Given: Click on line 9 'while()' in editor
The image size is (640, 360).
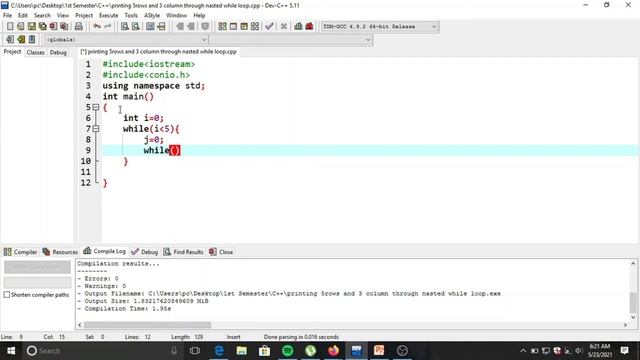Looking at the screenshot, I should coord(162,150).
